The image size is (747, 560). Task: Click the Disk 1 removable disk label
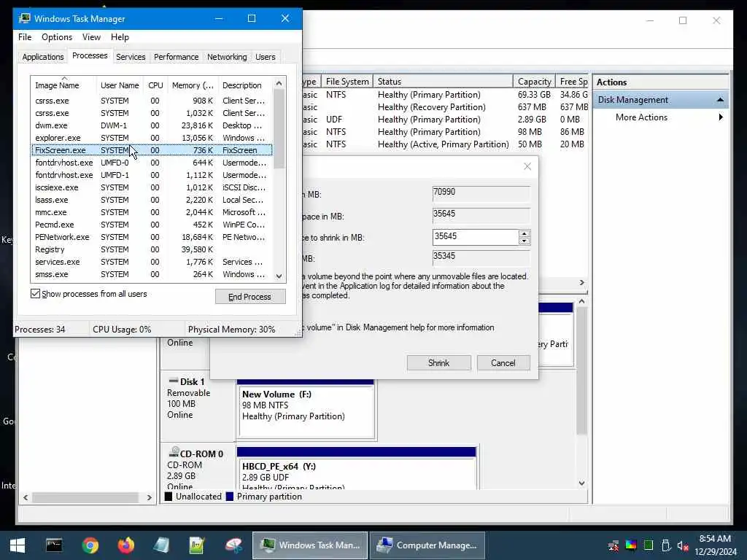(193, 382)
